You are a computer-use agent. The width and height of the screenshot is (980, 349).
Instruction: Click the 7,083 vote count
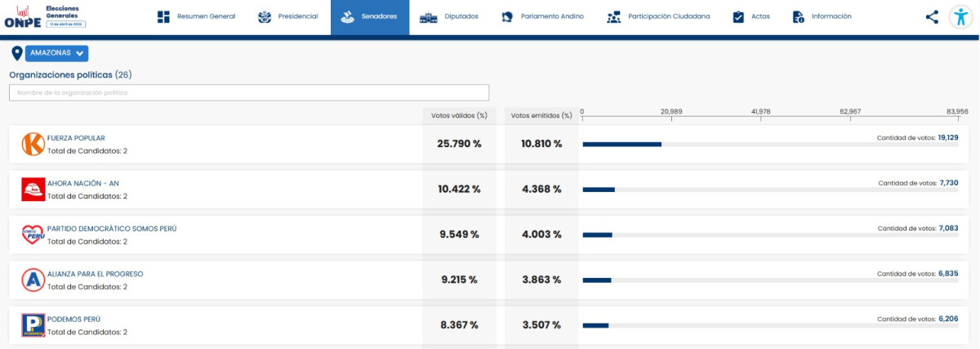pos(949,228)
